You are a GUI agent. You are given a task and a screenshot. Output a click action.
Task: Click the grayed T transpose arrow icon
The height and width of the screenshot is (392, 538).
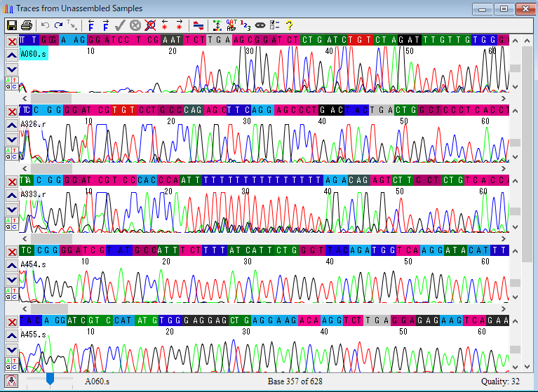point(72,25)
